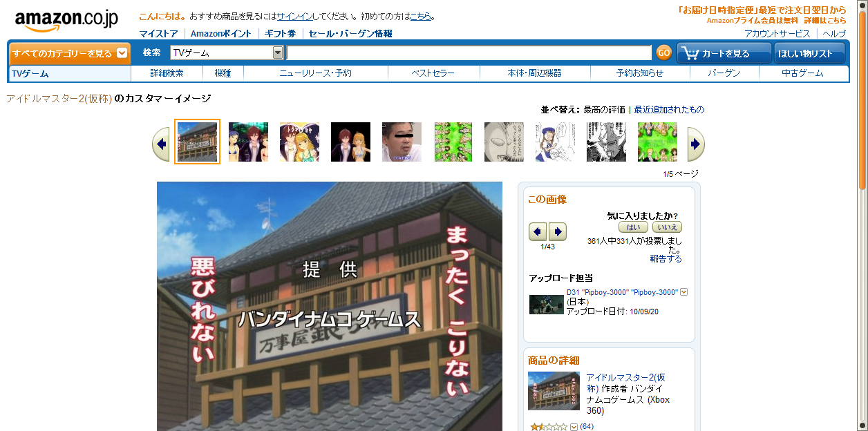
Task: Go to previous thumbnail page arrow
Action: (x=161, y=144)
